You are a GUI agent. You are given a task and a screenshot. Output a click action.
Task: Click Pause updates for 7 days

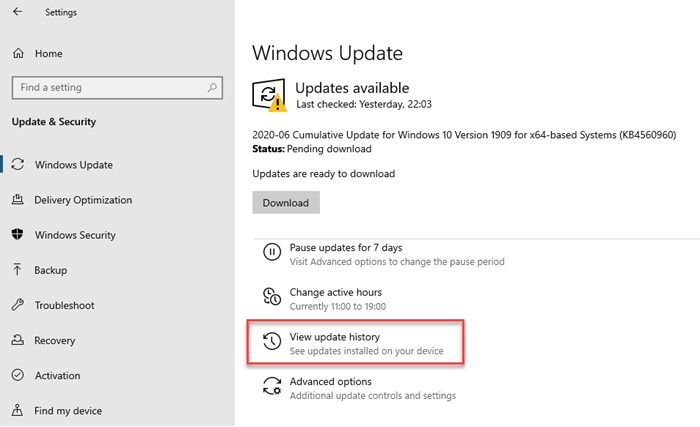346,247
